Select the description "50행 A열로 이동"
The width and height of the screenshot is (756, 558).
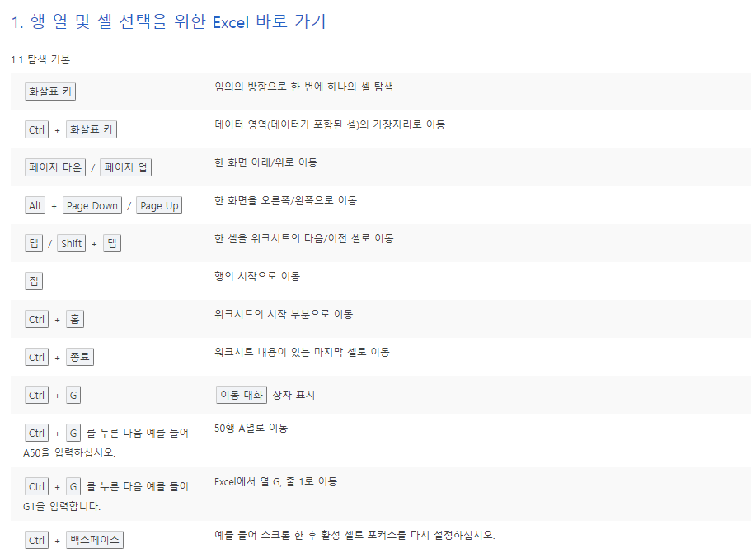pyautogui.click(x=251, y=428)
